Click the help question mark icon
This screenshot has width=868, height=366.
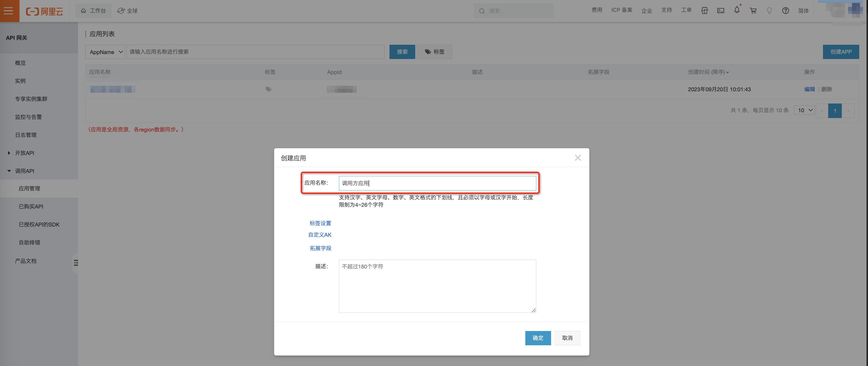tap(785, 11)
